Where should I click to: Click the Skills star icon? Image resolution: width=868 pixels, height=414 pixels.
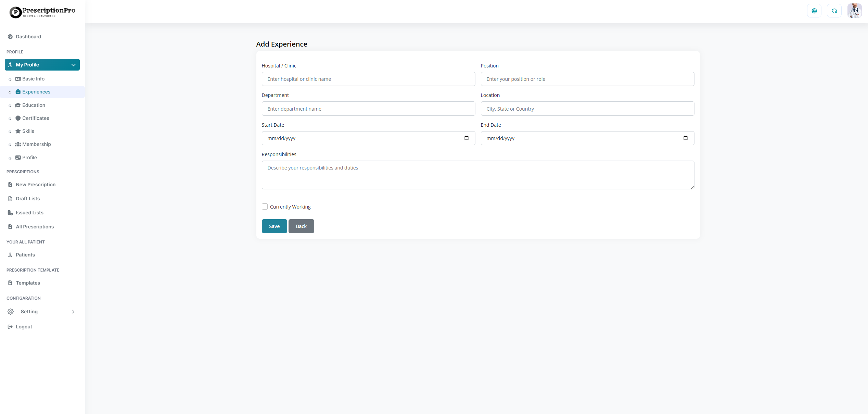click(18, 131)
